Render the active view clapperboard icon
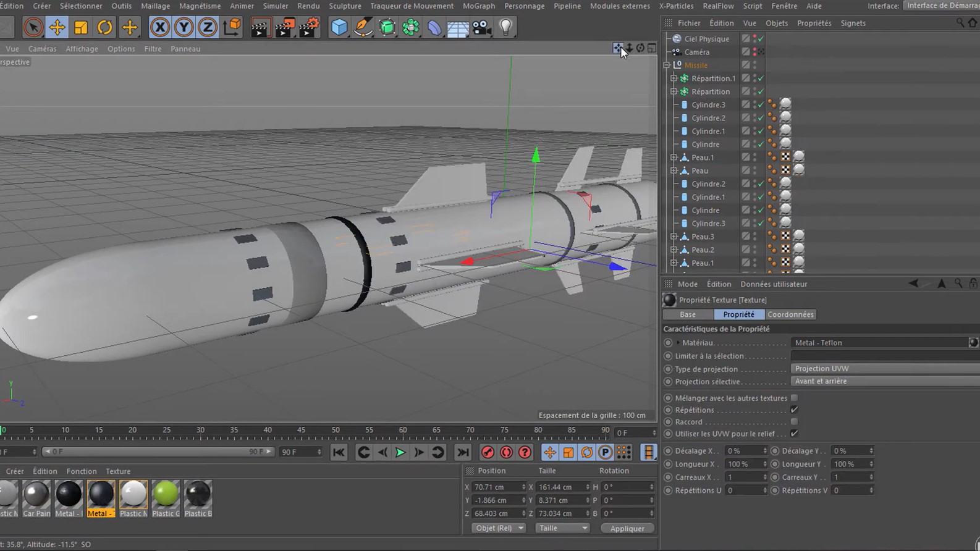Image resolution: width=980 pixels, height=551 pixels. pos(260,27)
